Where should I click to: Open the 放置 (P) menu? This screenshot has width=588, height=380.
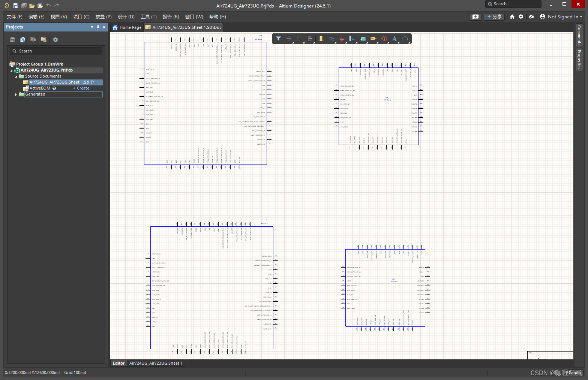pyautogui.click(x=103, y=17)
